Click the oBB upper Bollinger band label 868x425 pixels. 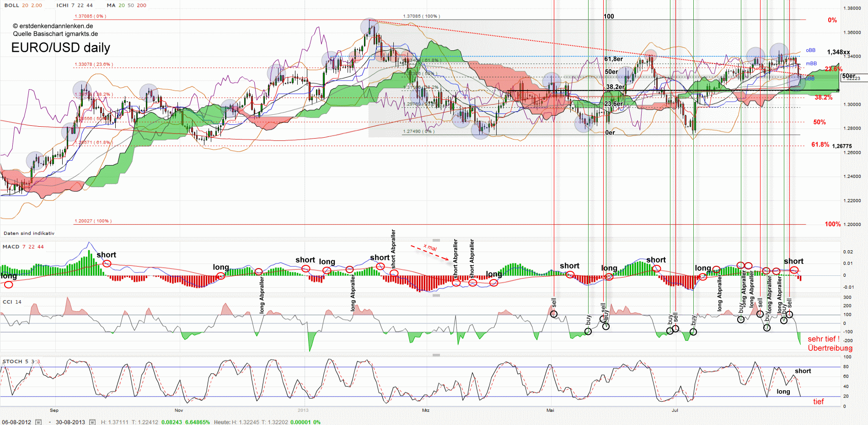[810, 50]
